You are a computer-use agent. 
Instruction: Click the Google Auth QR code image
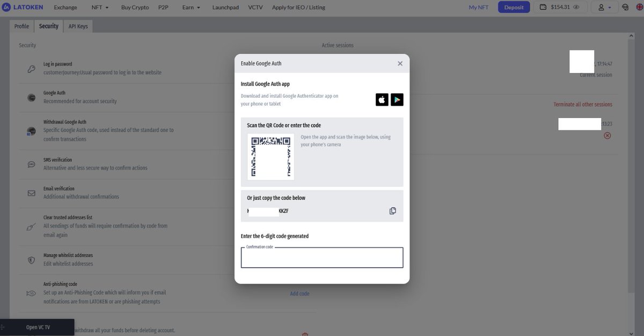click(x=271, y=157)
